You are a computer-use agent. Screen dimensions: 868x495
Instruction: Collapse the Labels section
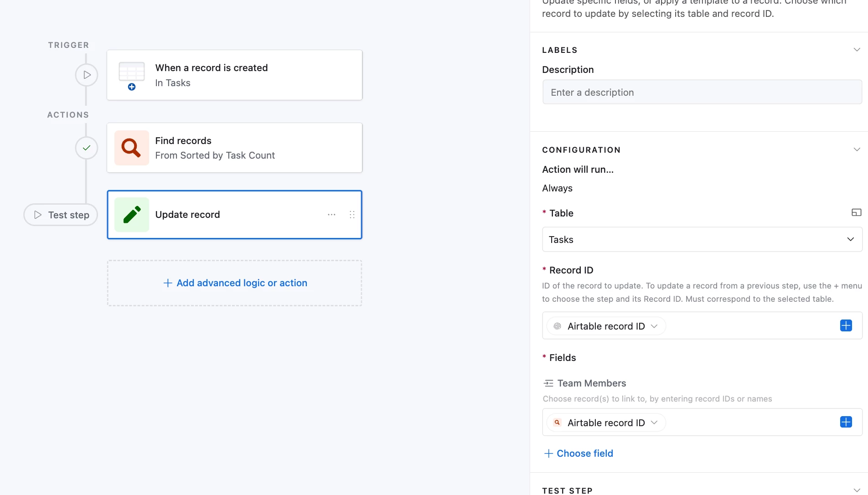click(x=857, y=50)
